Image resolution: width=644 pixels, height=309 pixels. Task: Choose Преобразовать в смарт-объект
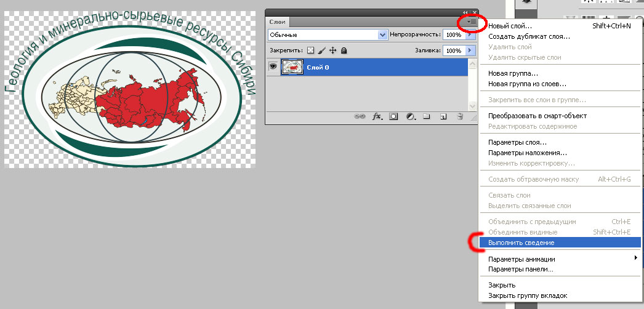(560, 116)
